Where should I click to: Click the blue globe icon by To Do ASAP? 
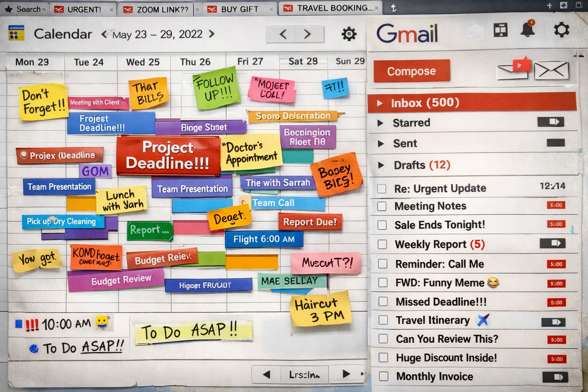[x=34, y=348]
